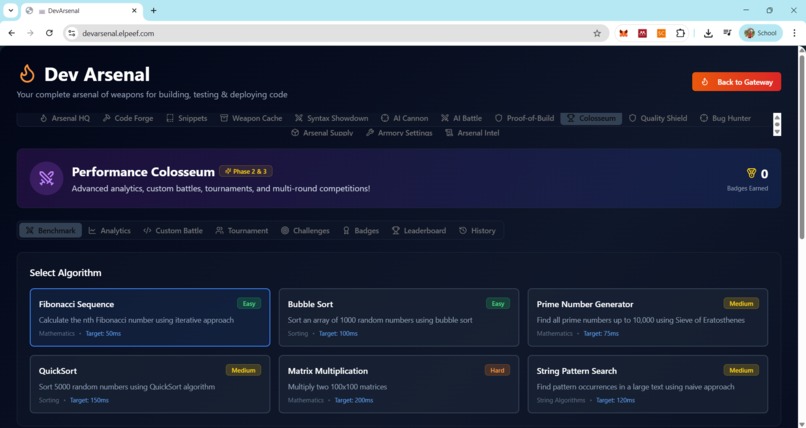Click the crossed swords Performance Colosseum icon
Image resolution: width=806 pixels, height=428 pixels.
(x=46, y=178)
